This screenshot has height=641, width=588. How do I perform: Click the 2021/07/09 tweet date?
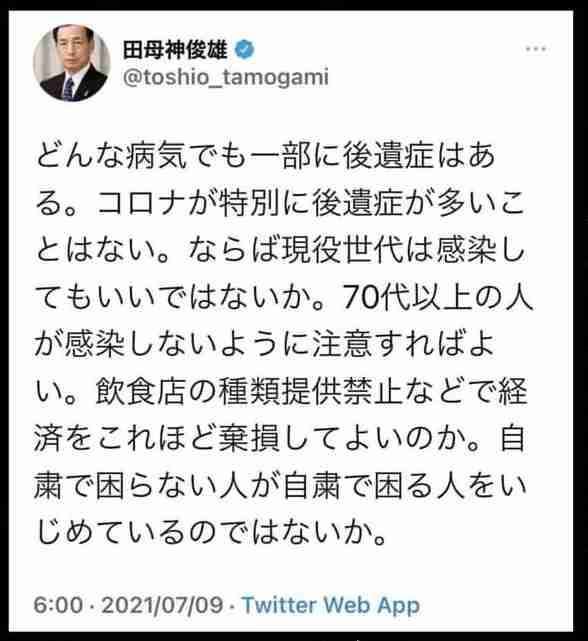[x=162, y=605]
